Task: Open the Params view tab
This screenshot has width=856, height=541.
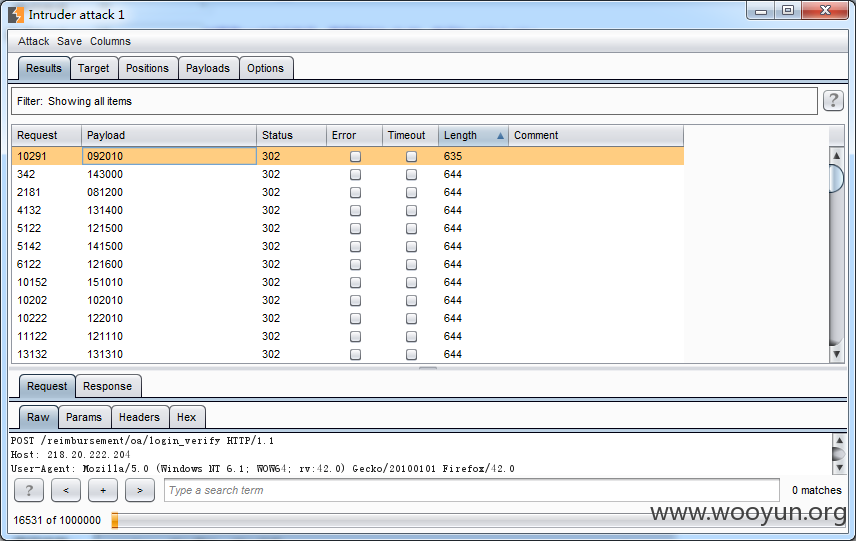Action: 84,418
